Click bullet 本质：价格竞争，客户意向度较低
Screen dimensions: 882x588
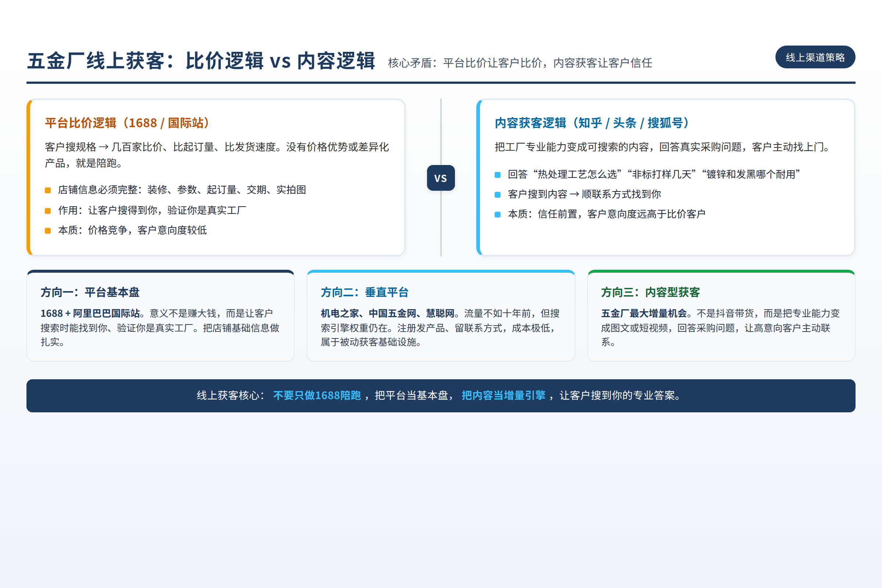coord(132,230)
